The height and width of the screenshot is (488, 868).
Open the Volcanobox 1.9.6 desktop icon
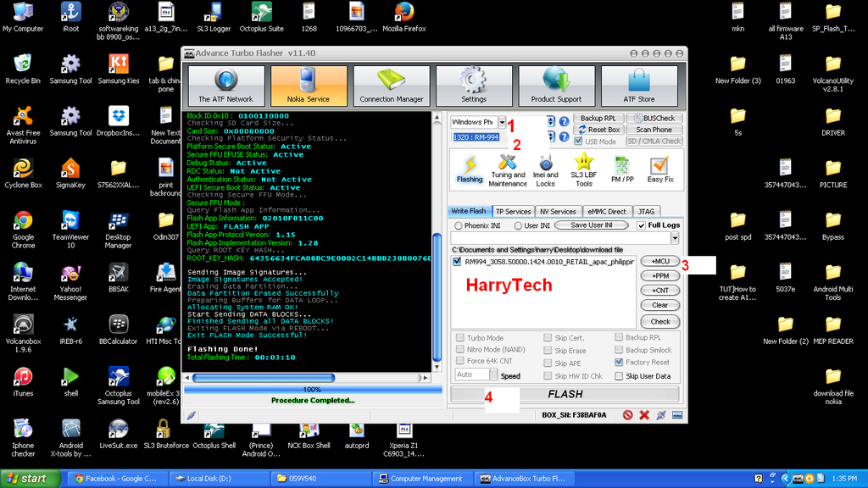(x=23, y=334)
